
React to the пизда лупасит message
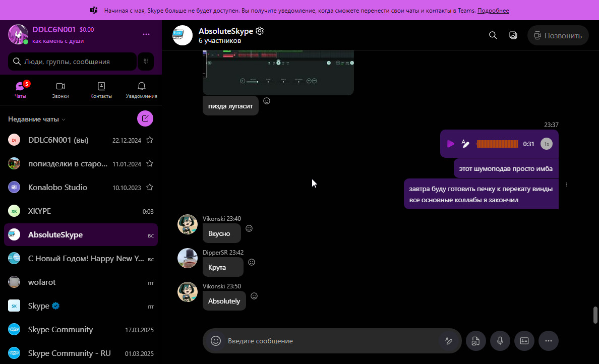(x=267, y=101)
